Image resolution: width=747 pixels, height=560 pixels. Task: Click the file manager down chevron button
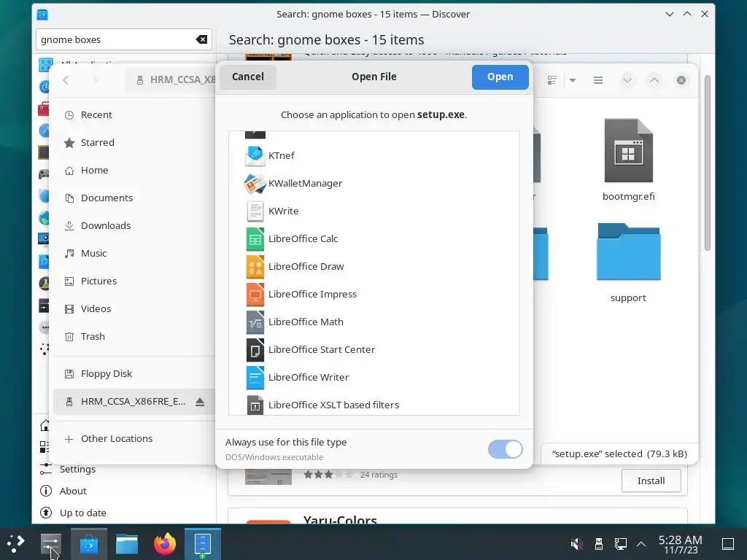tap(627, 80)
